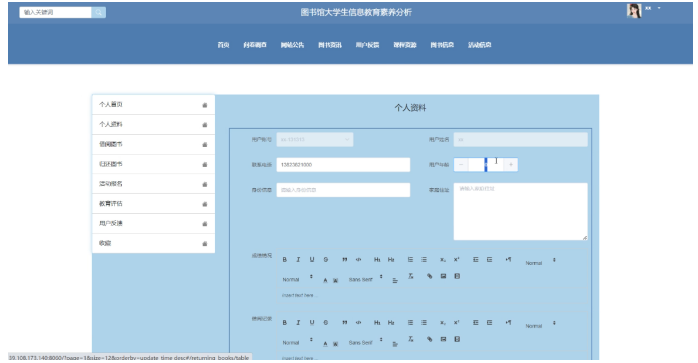Click the identity info input under 联系电话
The image size is (698, 363).
coord(343,190)
